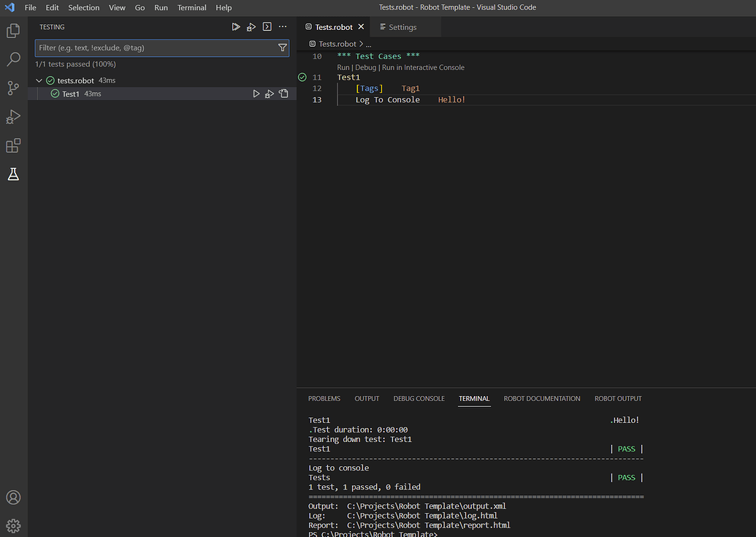Debug all tests from the Testing toolbar
756x537 pixels.
pos(251,26)
